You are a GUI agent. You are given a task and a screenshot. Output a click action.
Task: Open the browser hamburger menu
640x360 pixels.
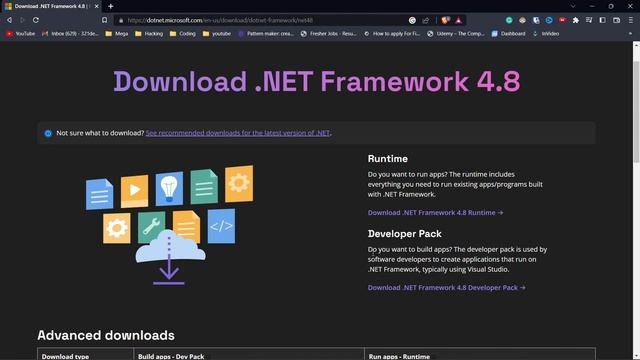pyautogui.click(x=631, y=20)
